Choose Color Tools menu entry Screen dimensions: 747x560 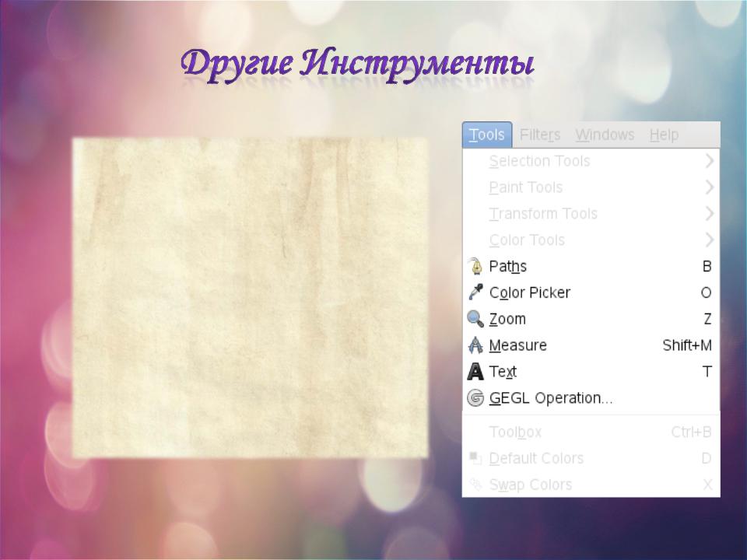(x=591, y=240)
